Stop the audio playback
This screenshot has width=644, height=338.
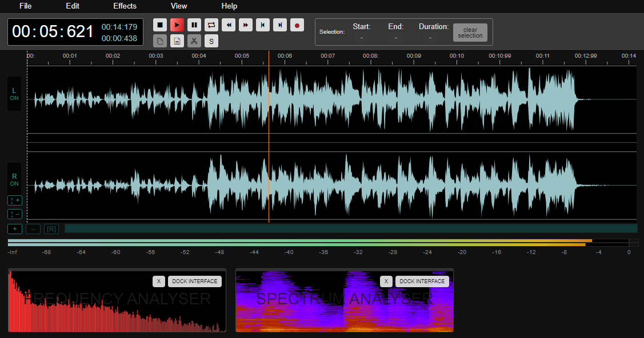coord(160,25)
